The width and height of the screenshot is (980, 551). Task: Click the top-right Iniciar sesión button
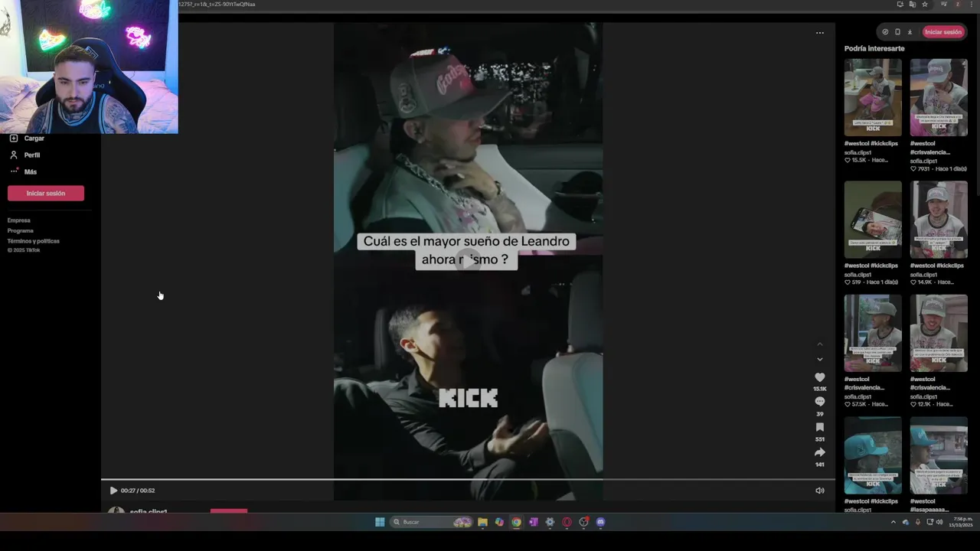942,32
